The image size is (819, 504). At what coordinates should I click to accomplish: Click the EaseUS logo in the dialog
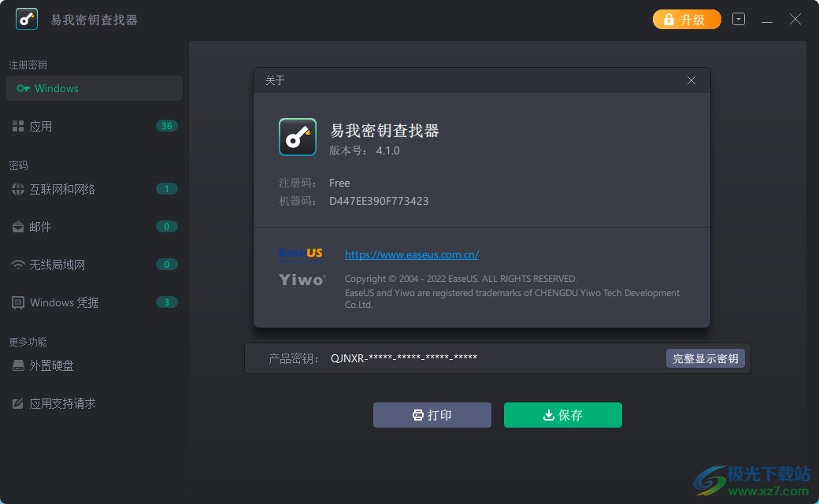click(x=302, y=253)
